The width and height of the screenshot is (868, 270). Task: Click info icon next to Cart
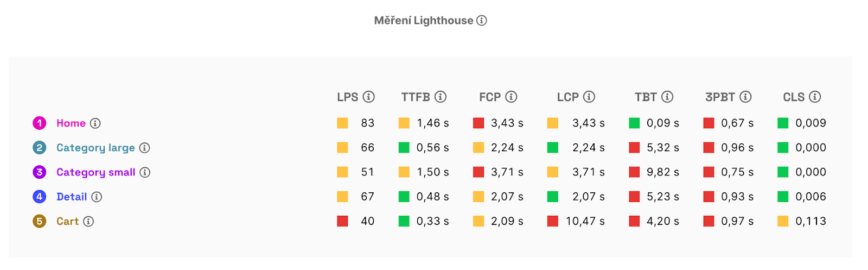(88, 221)
